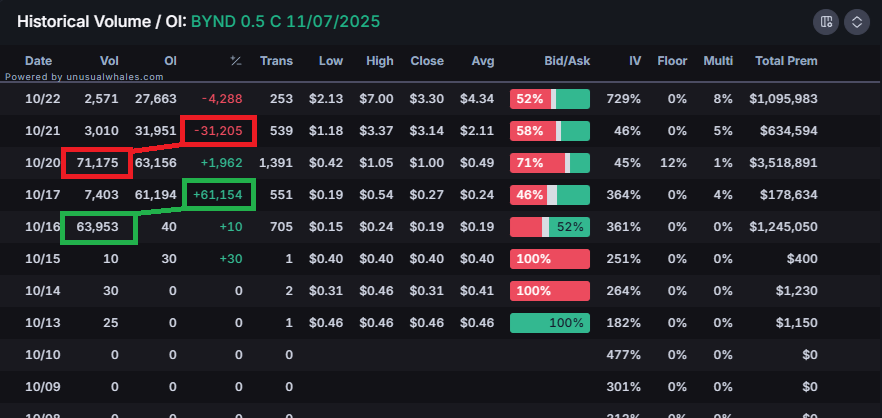The image size is (882, 418).
Task: Click the $7.00 high price value
Action: [x=376, y=99]
